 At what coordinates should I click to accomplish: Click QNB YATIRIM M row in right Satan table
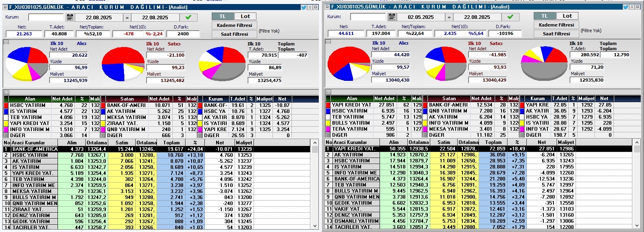[x=471, y=111]
